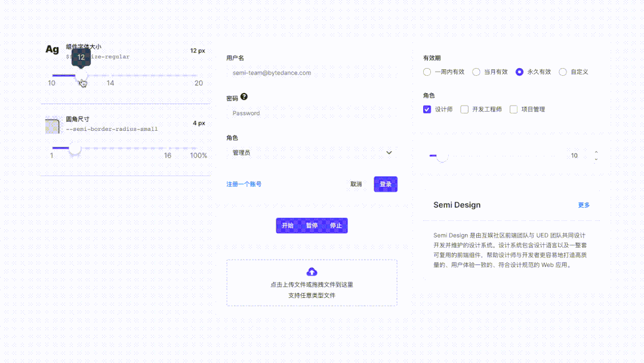Click the help icon beside 密码 label
Screen dimensions: 644x363
click(244, 97)
